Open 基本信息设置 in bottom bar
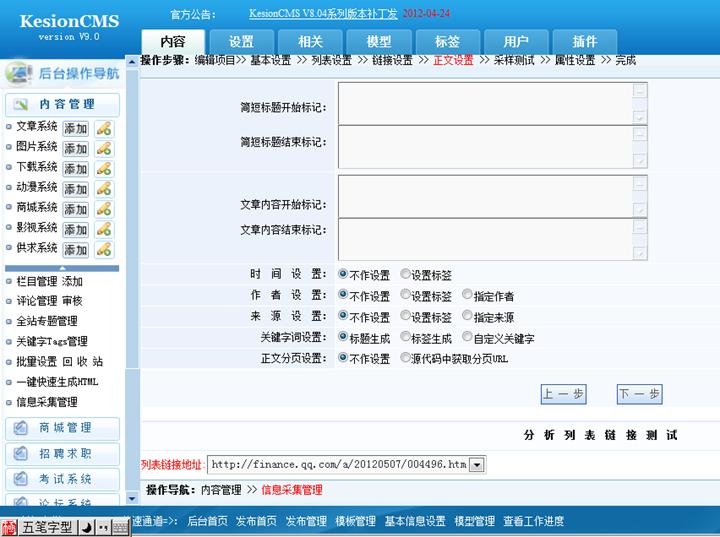The image size is (720, 537). (415, 521)
